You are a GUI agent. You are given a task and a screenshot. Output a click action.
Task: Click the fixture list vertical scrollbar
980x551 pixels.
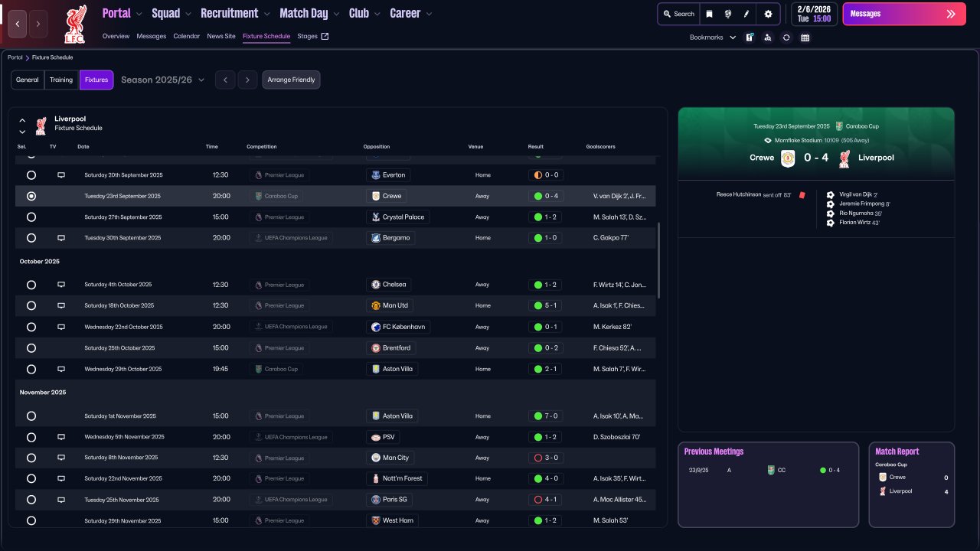[658, 260]
